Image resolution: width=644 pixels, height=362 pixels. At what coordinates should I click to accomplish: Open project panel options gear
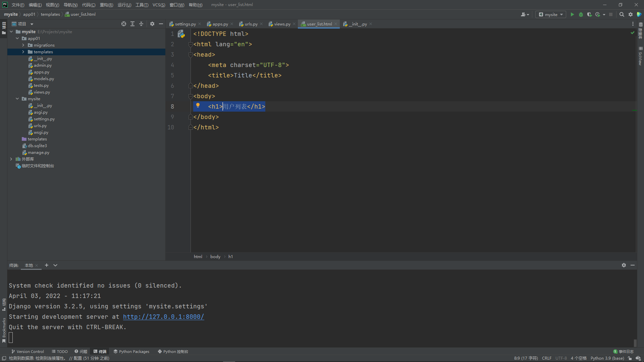tap(152, 24)
